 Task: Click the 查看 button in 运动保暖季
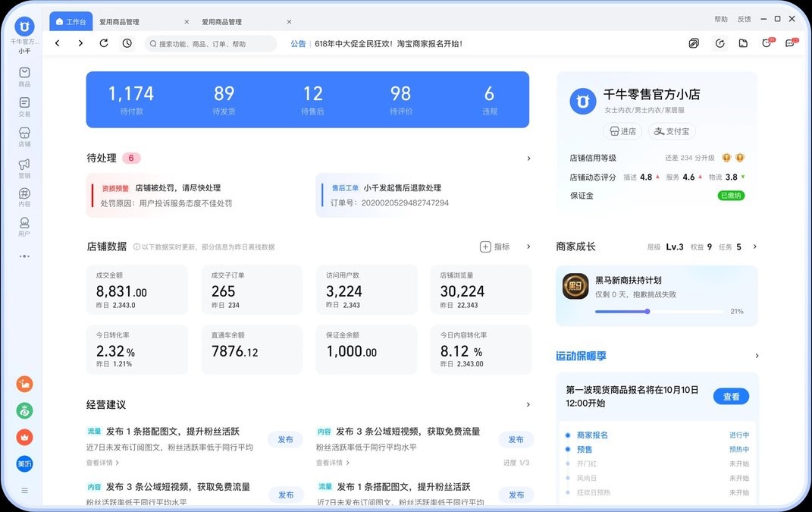coord(731,396)
